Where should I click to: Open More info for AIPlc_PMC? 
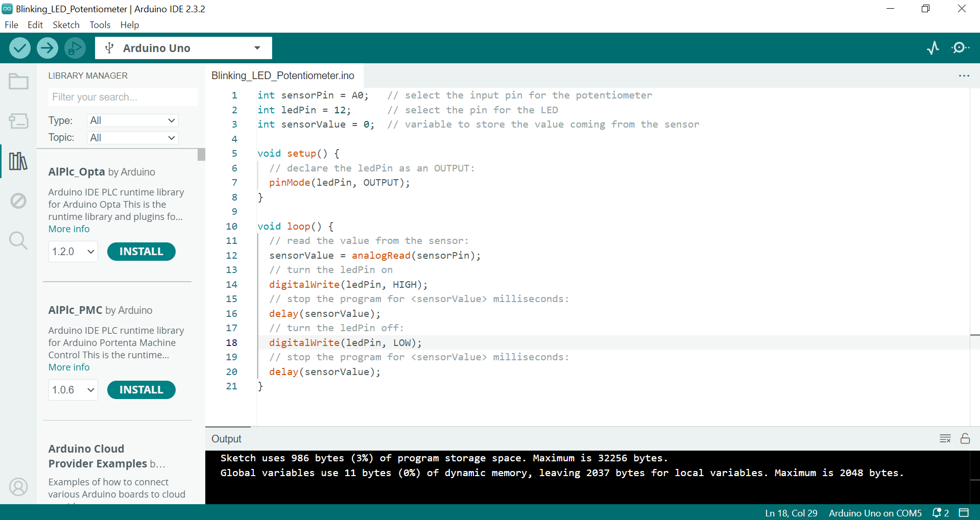69,367
